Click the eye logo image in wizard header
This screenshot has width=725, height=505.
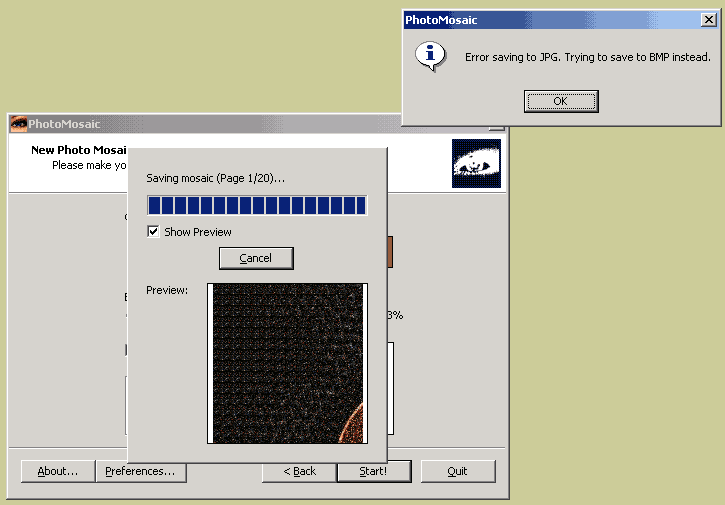pyautogui.click(x=476, y=163)
